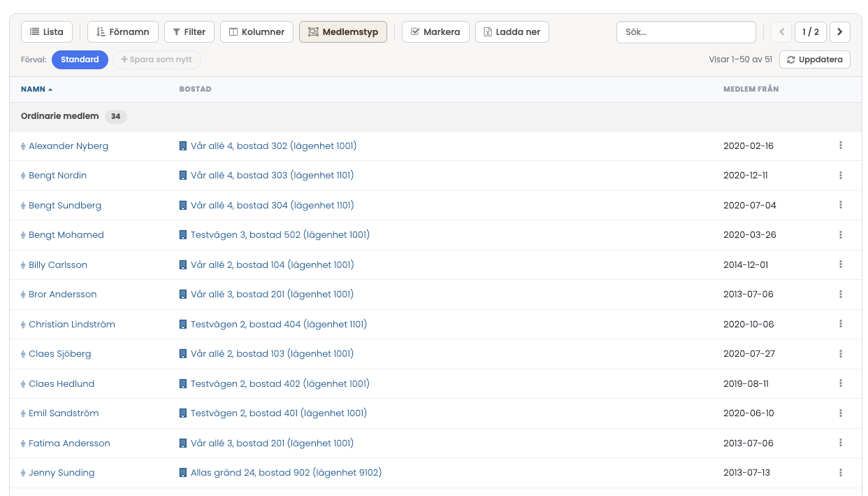868x496 pixels.
Task: Click the building icon for Vår allé 4, bostad 302
Action: 183,146
